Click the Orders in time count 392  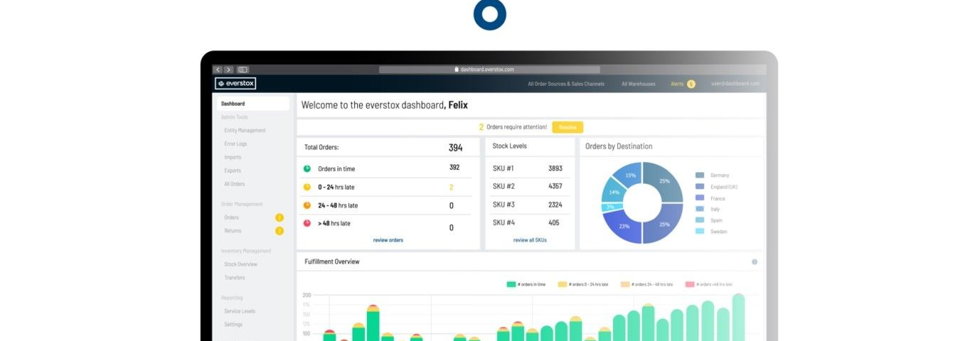coord(454,168)
